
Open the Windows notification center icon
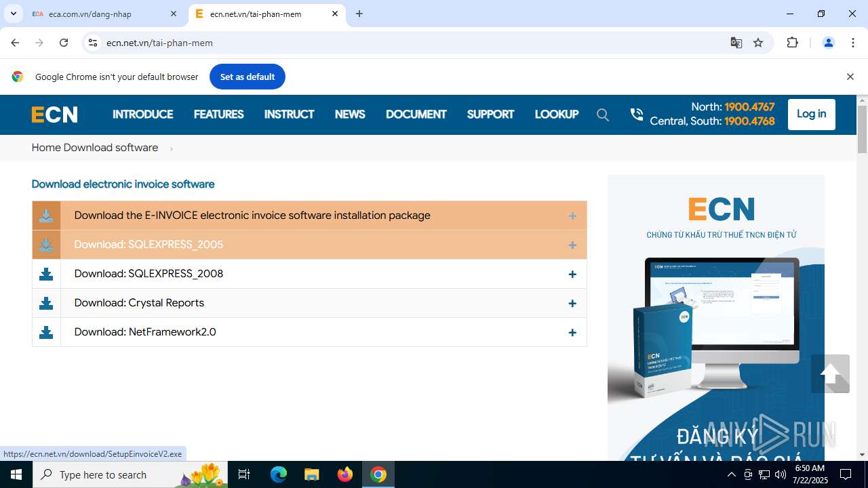[846, 474]
